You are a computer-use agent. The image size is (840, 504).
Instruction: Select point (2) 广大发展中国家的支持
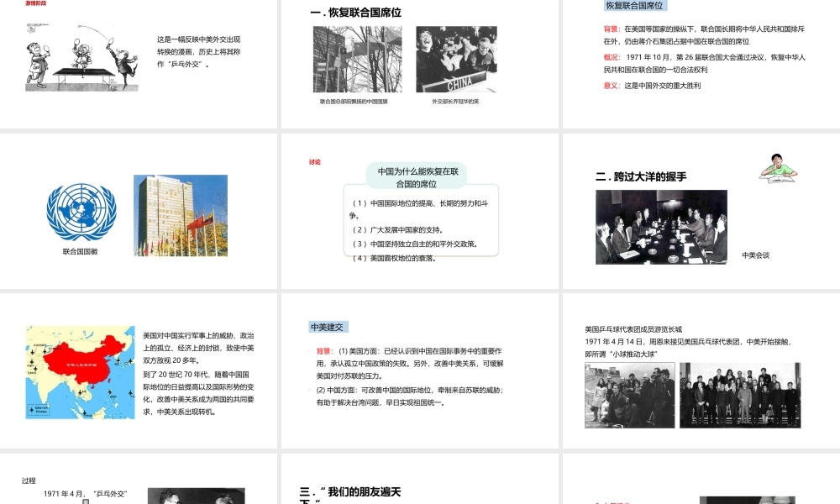click(x=397, y=230)
